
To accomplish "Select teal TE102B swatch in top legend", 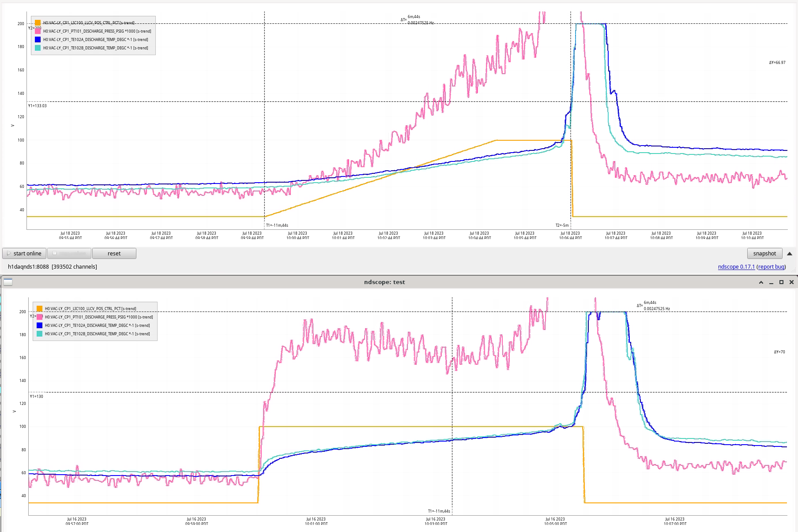I will tap(38, 48).
